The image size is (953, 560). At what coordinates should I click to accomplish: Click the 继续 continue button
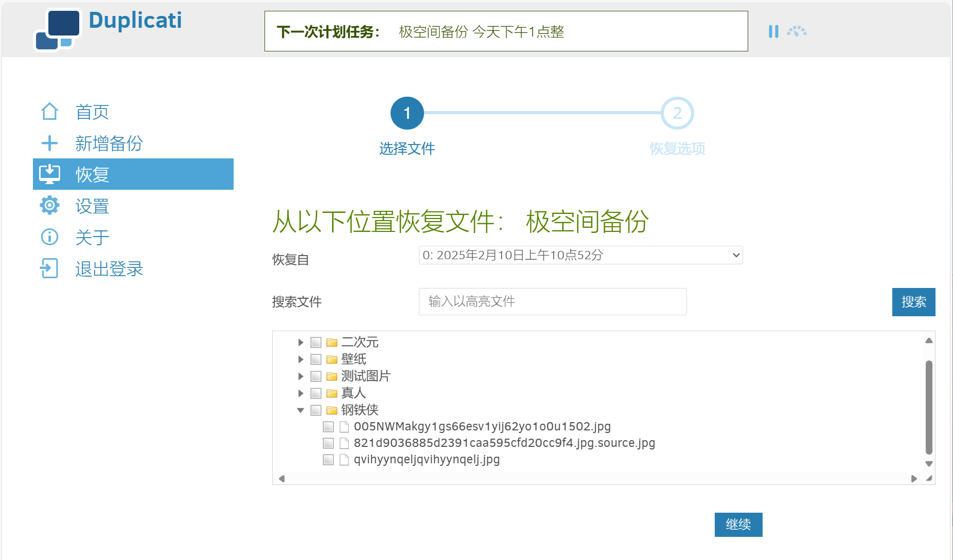[738, 525]
